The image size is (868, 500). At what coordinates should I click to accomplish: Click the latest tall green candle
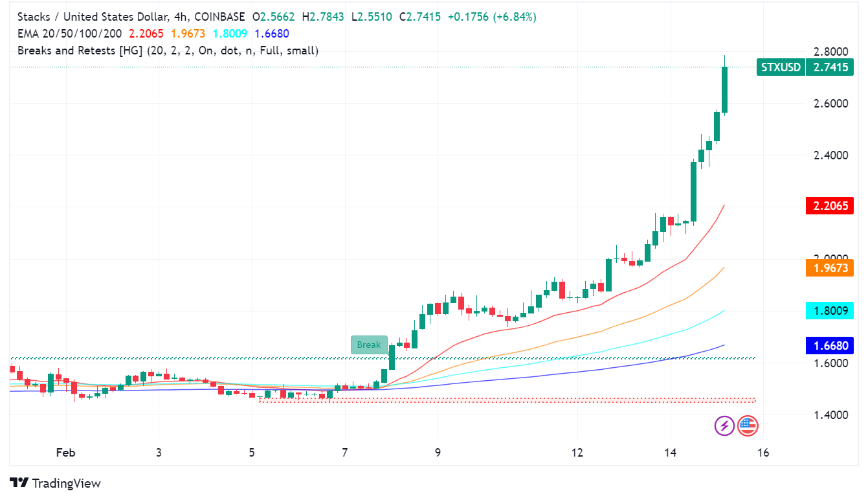[724, 89]
